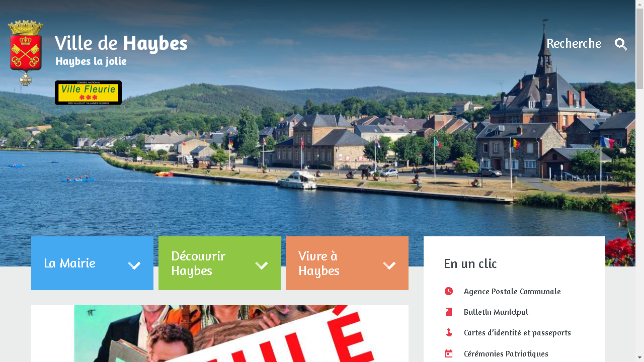Expand the La Mairie chevron
Screen dimensions: 644x362
134,265
